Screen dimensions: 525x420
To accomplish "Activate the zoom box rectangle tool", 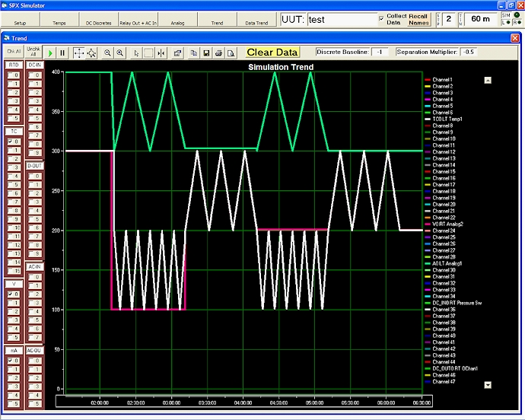I will [x=148, y=53].
